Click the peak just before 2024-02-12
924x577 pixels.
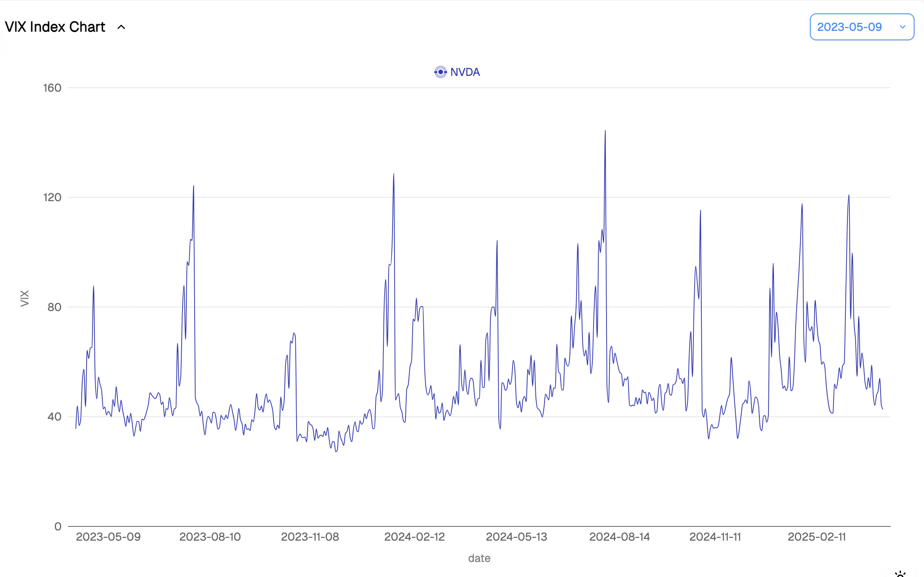[x=393, y=175]
